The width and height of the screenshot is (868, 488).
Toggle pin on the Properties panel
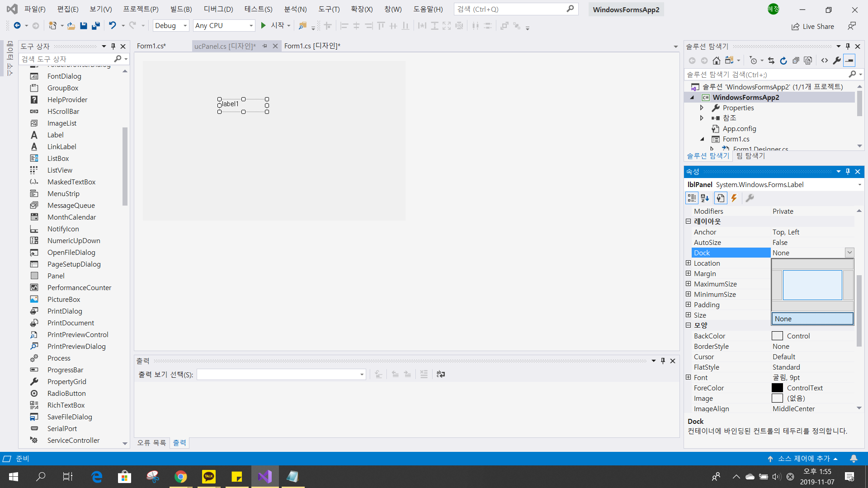coord(848,172)
